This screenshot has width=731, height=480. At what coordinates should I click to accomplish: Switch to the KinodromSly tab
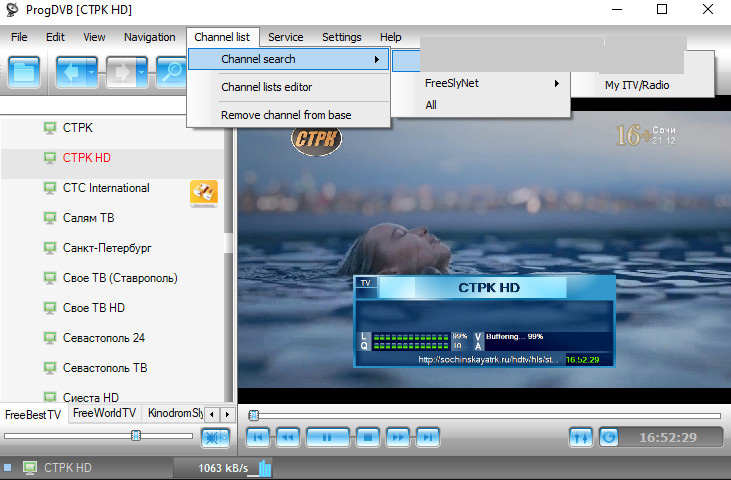(175, 413)
